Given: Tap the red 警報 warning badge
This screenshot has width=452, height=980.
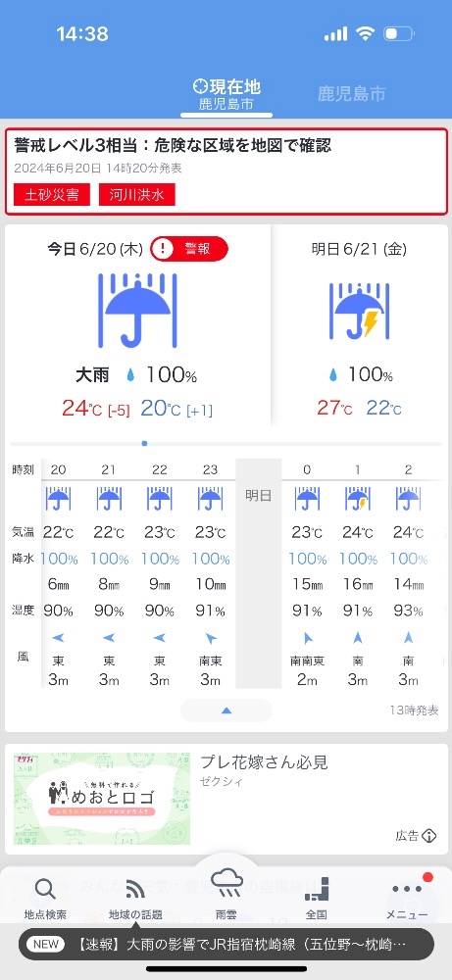Looking at the screenshot, I should pos(189,249).
